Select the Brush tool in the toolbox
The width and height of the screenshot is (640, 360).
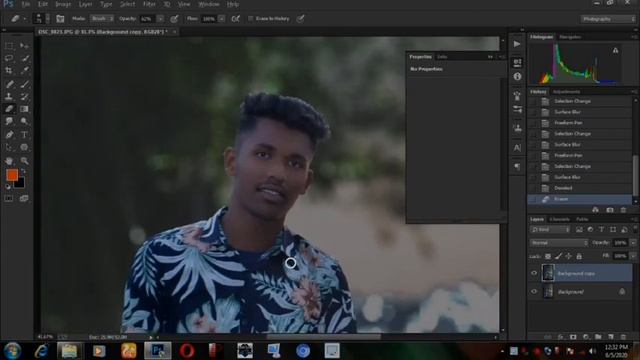pyautogui.click(x=24, y=84)
